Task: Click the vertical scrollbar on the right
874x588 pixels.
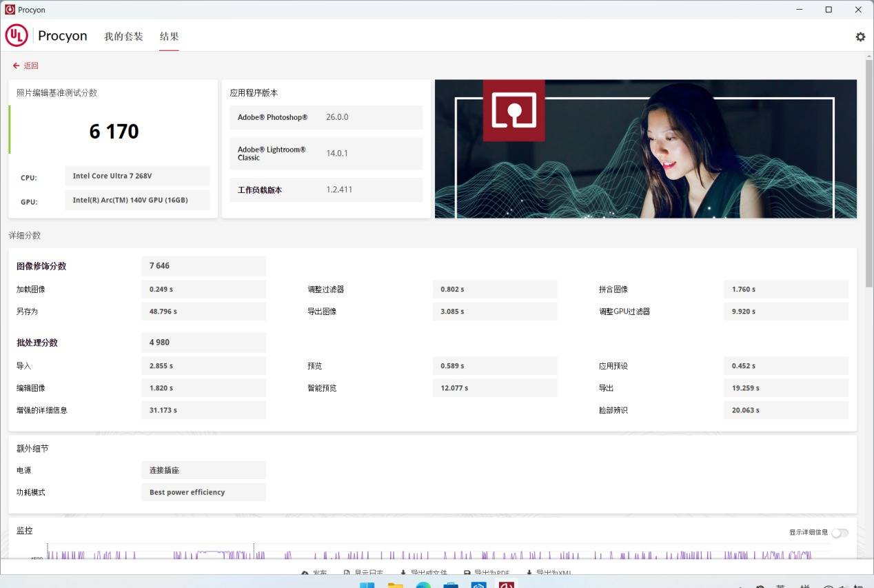Action: coord(868,172)
